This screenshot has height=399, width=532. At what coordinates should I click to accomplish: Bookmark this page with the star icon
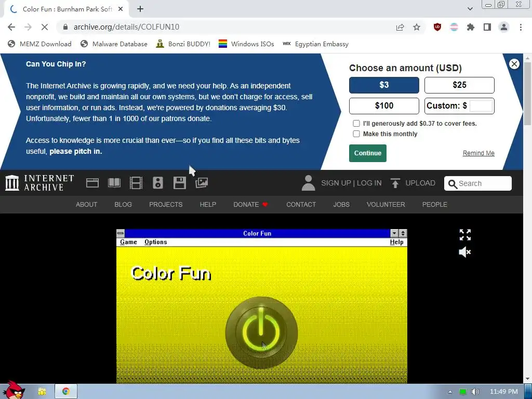[x=417, y=27]
